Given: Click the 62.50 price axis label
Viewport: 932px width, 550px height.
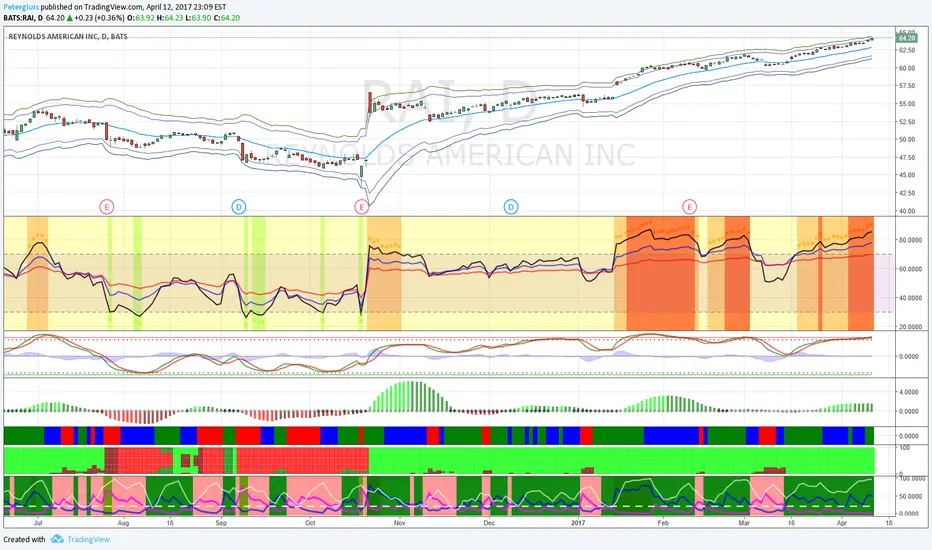Looking at the screenshot, I should click(x=907, y=51).
